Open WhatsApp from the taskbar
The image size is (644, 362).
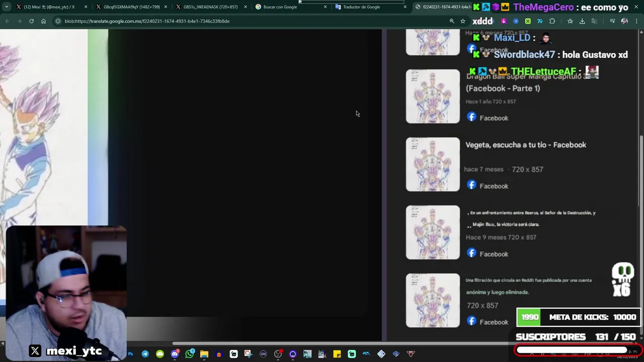point(189,354)
